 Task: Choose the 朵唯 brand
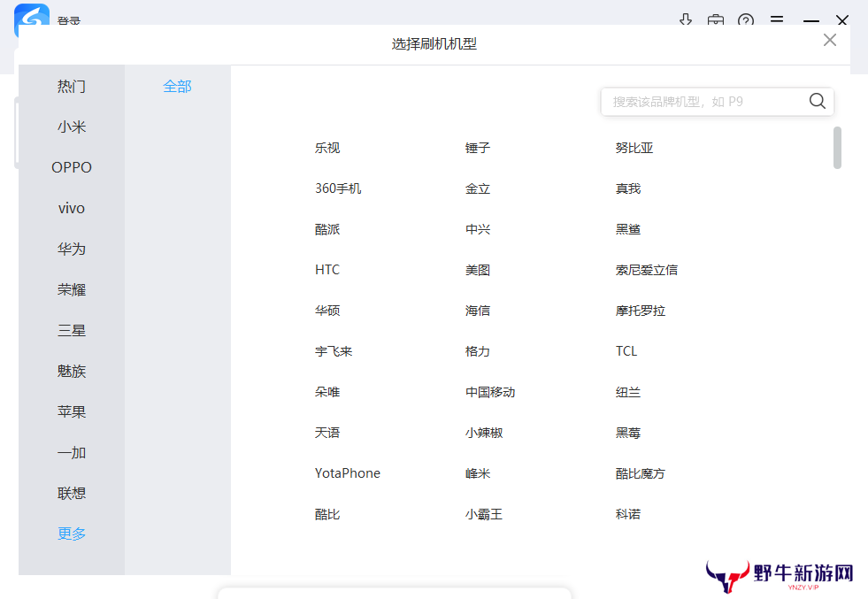pyautogui.click(x=327, y=392)
